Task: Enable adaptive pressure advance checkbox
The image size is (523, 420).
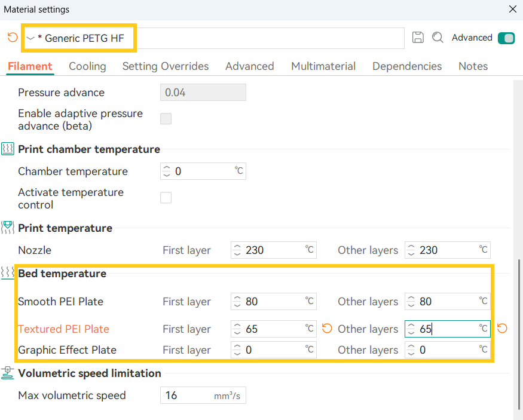Action: [x=166, y=119]
